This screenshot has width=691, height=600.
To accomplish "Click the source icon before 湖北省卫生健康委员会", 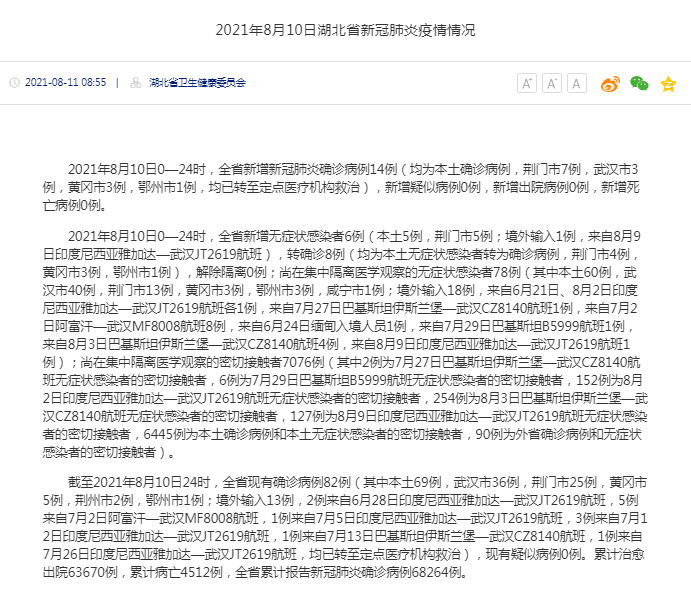I will [136, 83].
